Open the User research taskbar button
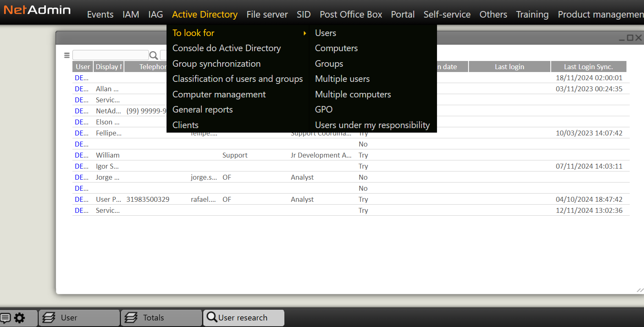This screenshot has width=644, height=327. (x=244, y=318)
